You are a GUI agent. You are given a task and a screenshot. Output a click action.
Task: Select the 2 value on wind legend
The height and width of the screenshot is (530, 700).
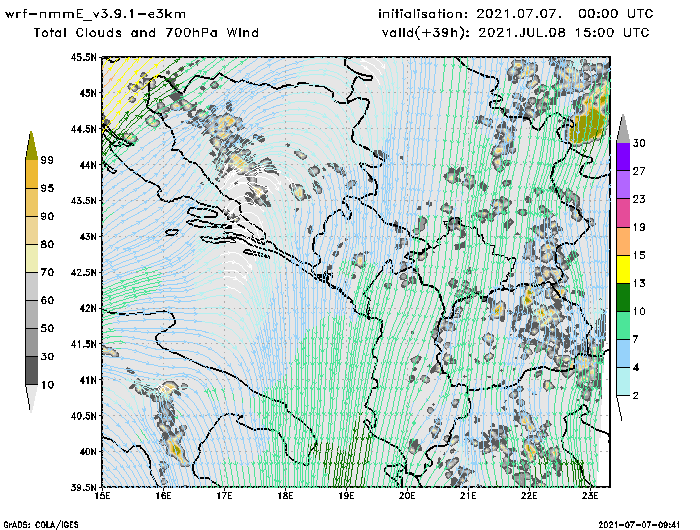point(636,396)
